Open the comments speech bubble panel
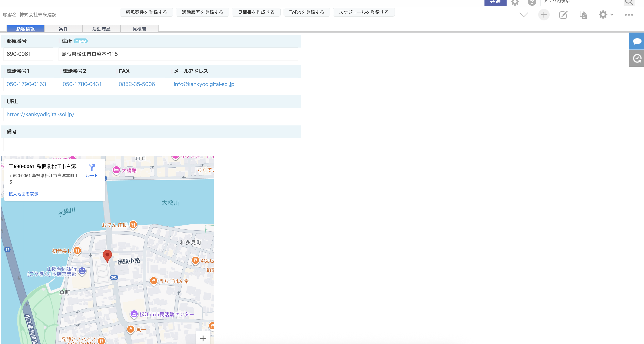Image resolution: width=644 pixels, height=344 pixels. (x=637, y=41)
